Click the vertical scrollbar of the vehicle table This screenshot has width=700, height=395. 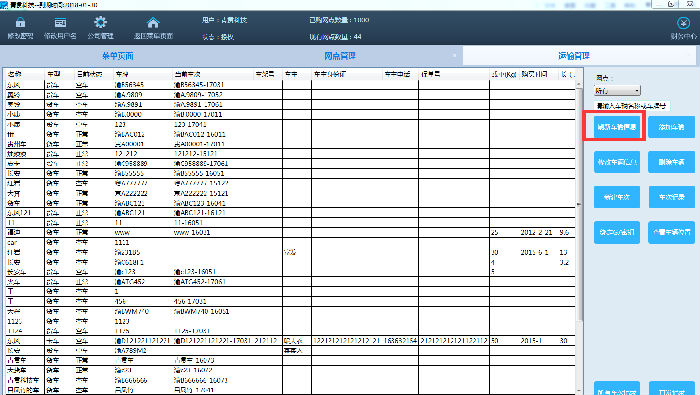pyautogui.click(x=579, y=237)
